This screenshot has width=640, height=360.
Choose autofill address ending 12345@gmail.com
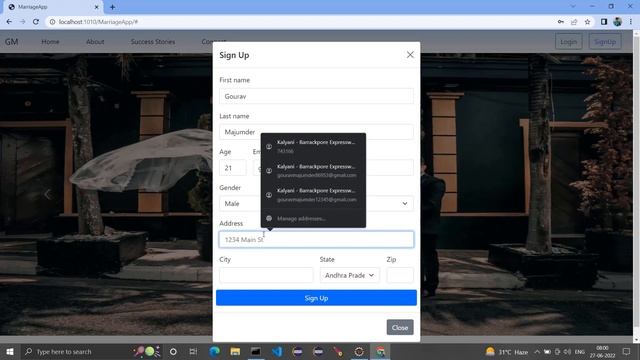(313, 195)
